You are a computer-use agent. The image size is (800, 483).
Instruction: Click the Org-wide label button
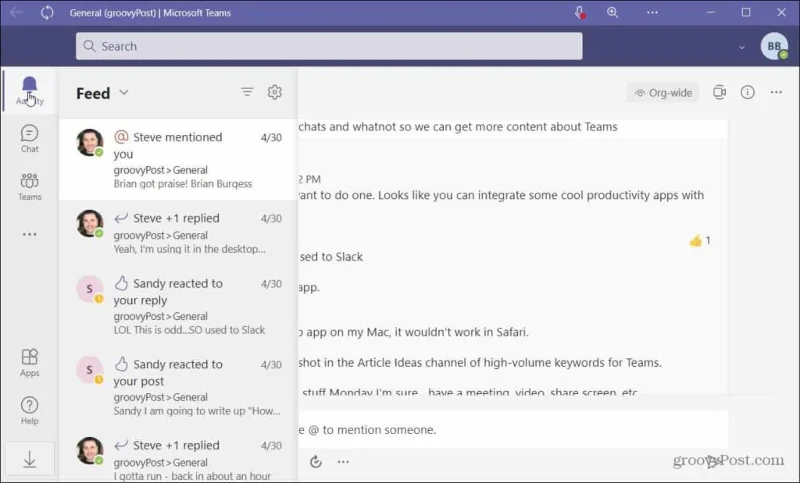pyautogui.click(x=663, y=93)
